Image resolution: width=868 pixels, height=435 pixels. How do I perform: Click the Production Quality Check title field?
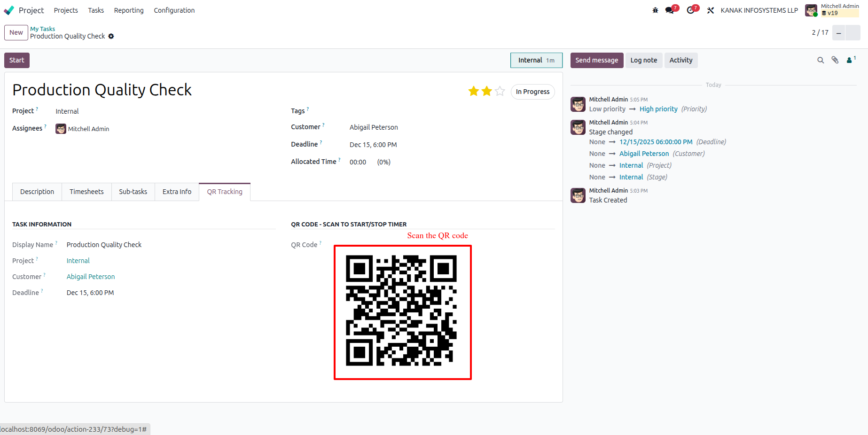pyautogui.click(x=102, y=90)
